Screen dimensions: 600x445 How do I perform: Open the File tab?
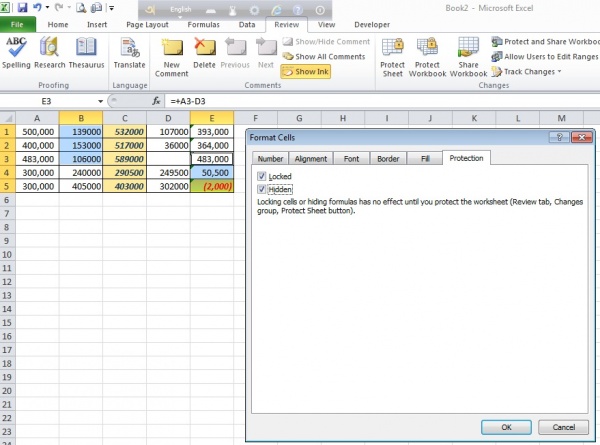point(17,24)
